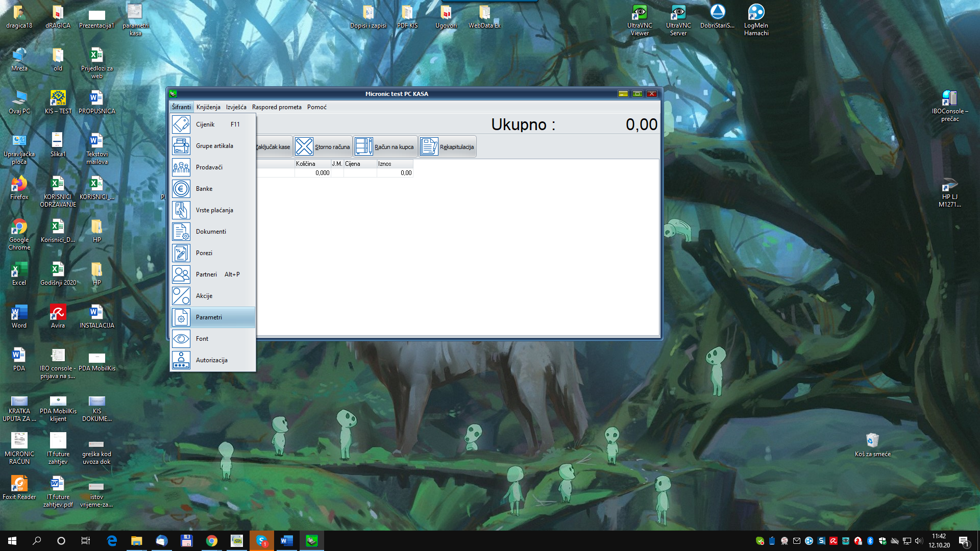Open the taskbar search magnifier
This screenshot has height=551, width=980.
point(37,541)
